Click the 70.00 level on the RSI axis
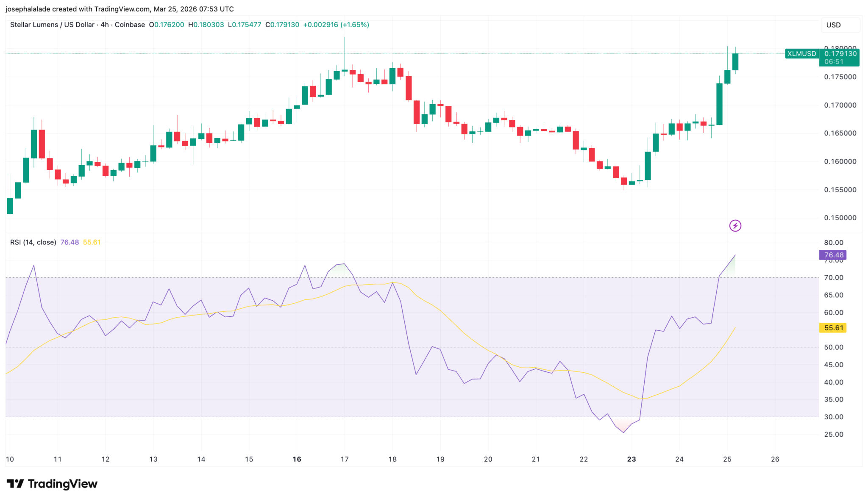 pyautogui.click(x=833, y=278)
